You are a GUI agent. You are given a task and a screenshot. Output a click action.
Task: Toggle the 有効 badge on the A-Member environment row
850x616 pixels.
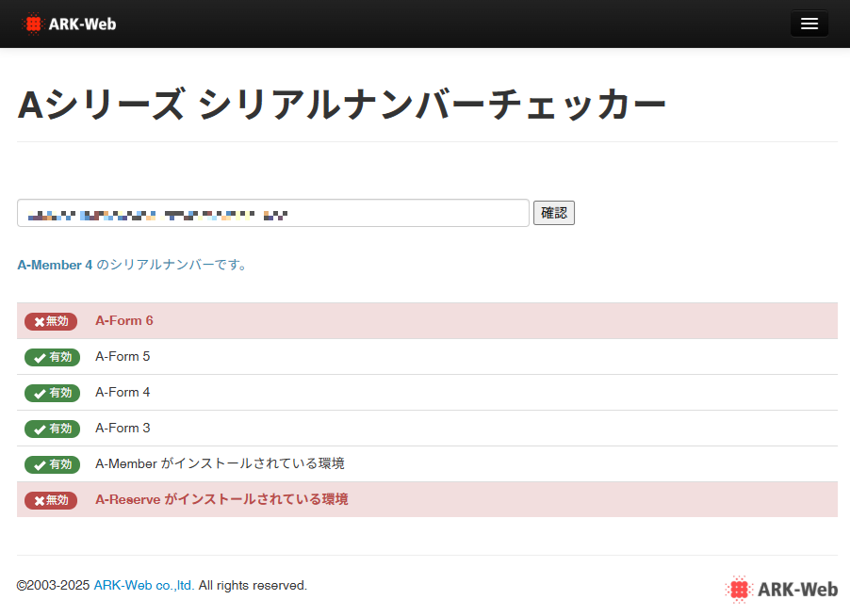52,464
